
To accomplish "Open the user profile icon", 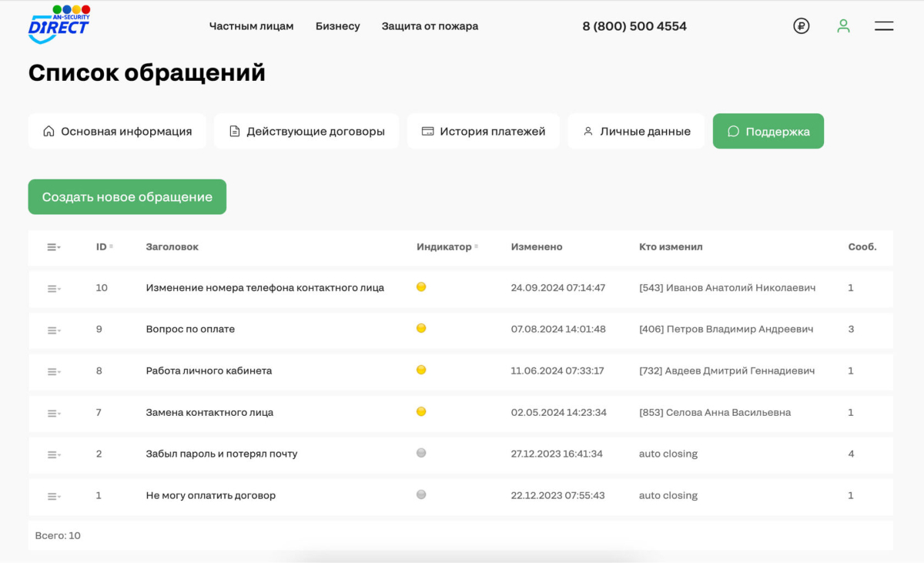I will tap(844, 26).
